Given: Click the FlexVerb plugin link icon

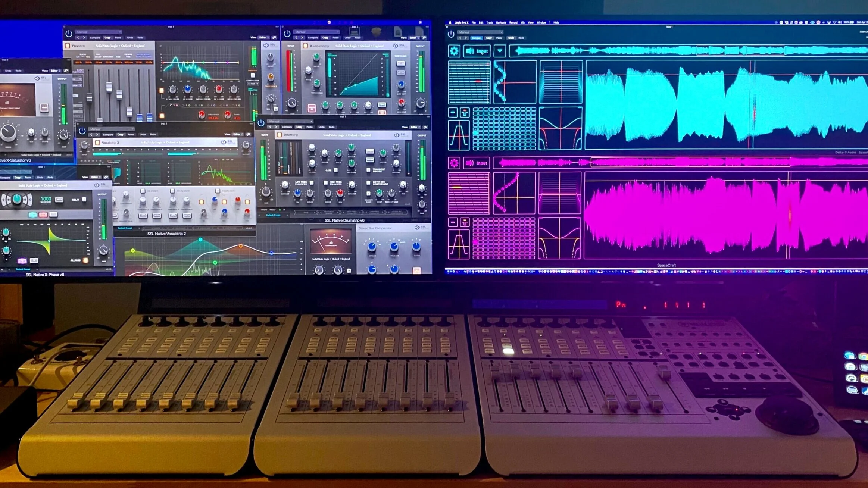Looking at the screenshot, I should [274, 38].
